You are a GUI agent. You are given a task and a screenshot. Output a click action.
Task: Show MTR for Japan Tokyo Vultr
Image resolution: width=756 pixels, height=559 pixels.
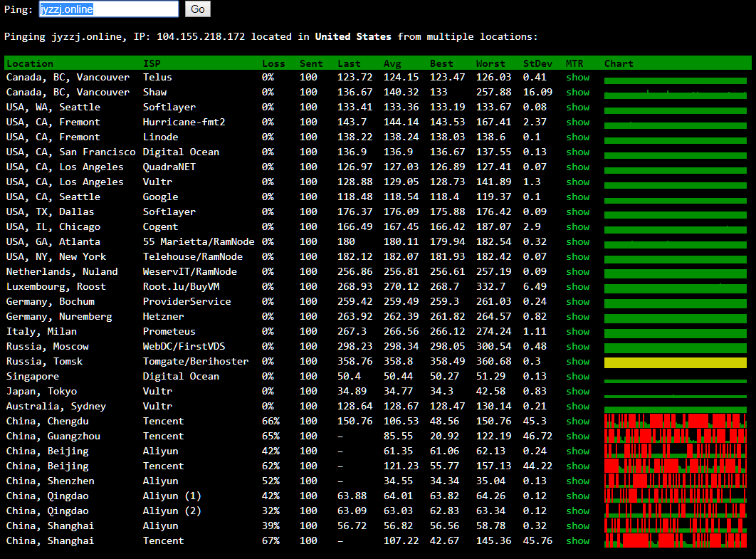(577, 391)
